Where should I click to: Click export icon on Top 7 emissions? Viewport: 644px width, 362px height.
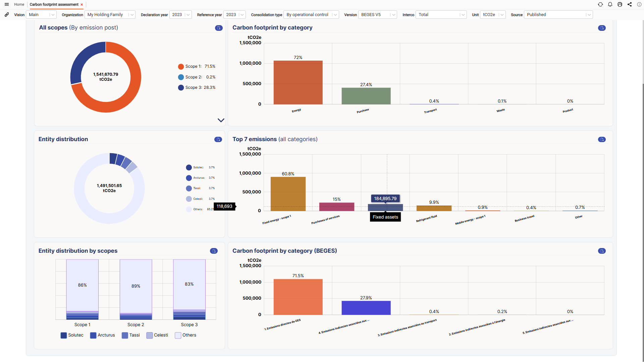[x=602, y=139]
